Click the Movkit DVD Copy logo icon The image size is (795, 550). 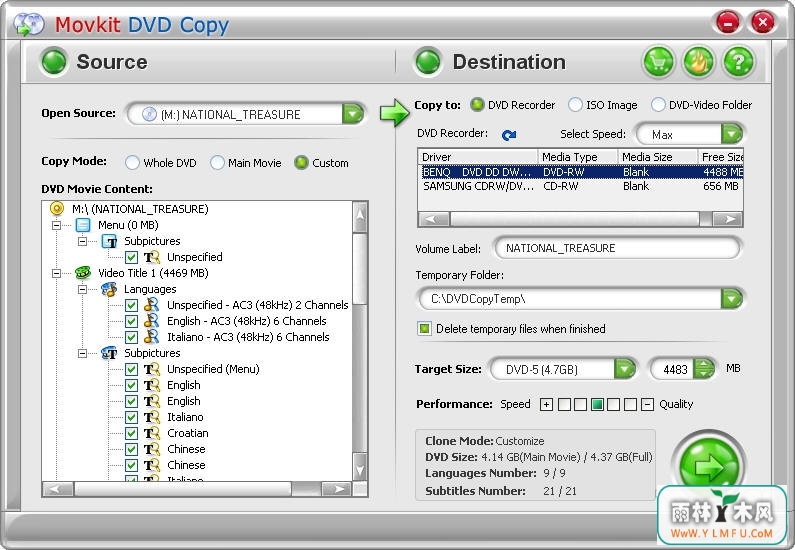(28, 24)
